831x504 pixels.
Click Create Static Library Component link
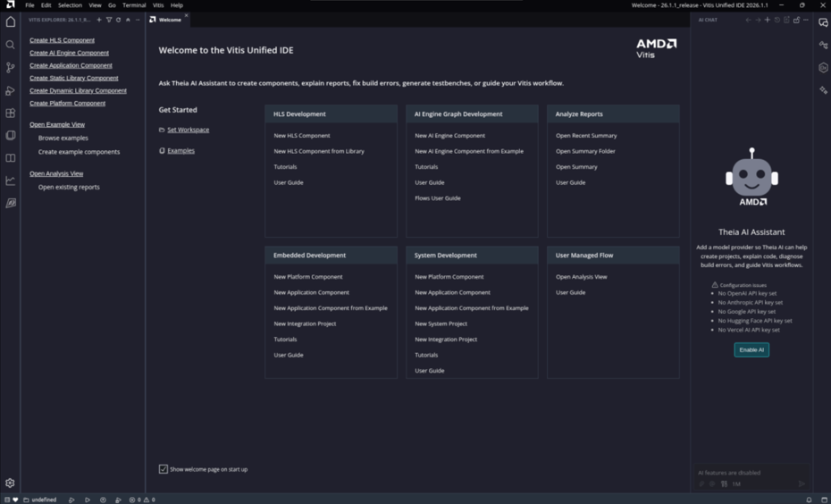point(73,78)
